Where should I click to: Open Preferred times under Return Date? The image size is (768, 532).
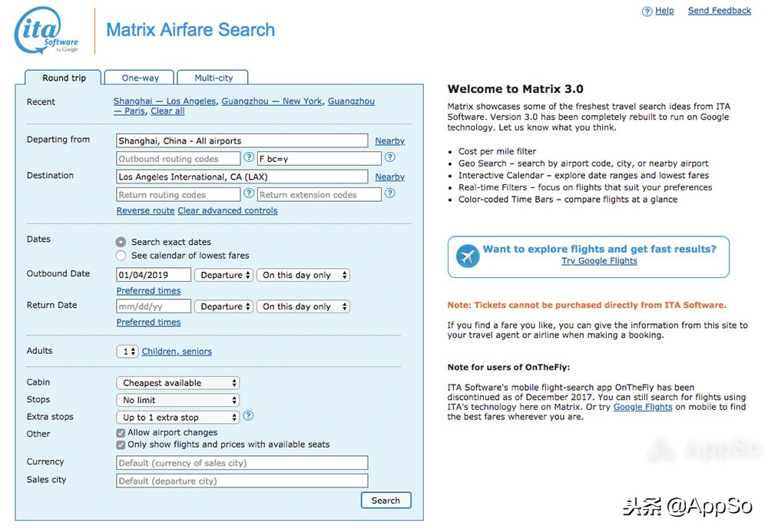pos(148,322)
